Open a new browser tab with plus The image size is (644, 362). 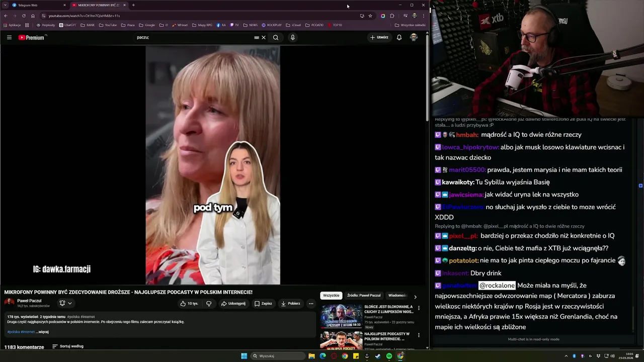(x=133, y=5)
